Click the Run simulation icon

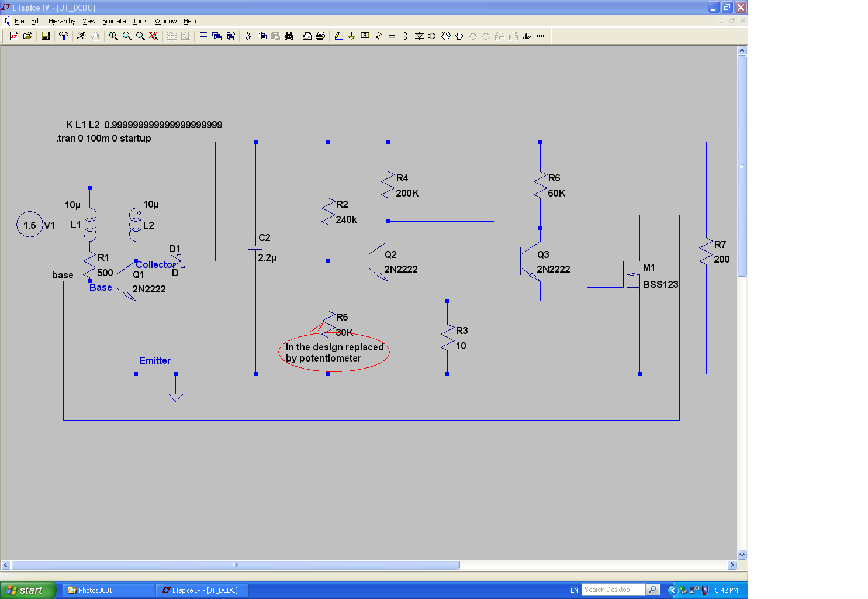coord(81,36)
